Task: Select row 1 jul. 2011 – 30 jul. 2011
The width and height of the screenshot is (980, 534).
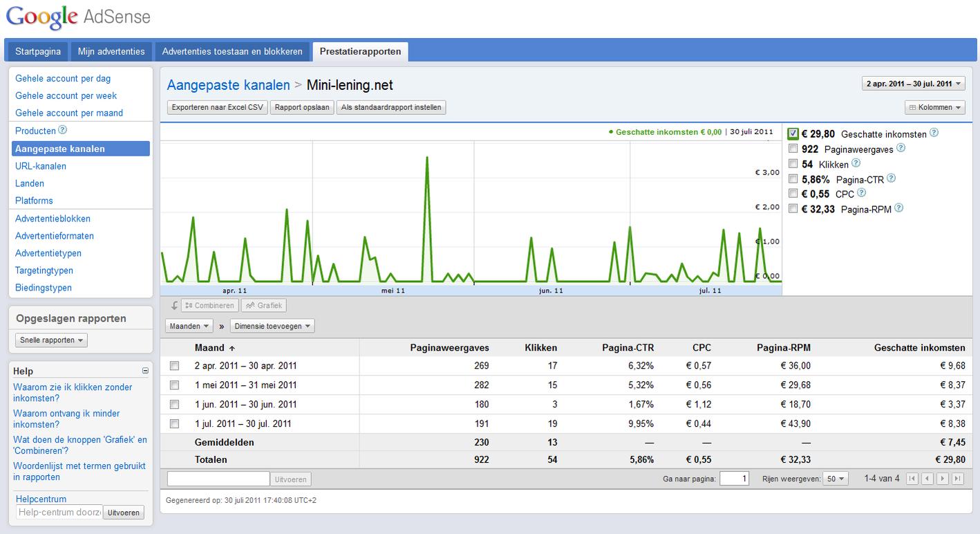Action: pos(174,424)
